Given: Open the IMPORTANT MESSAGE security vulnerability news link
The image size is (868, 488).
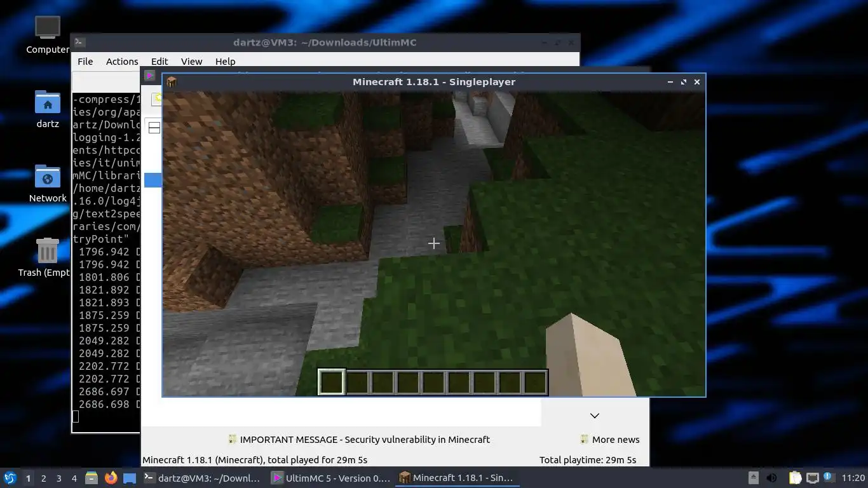Looking at the screenshot, I should [359, 439].
